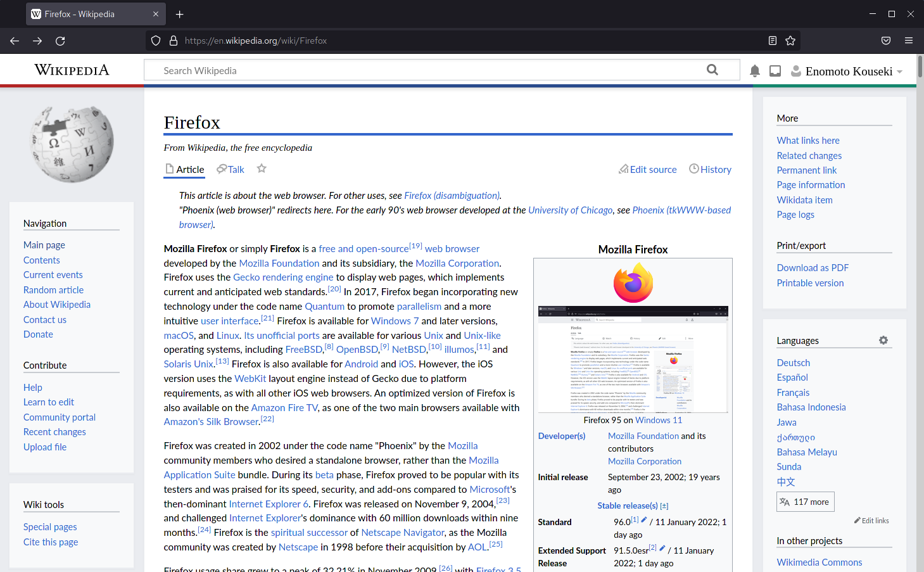Open the Firefox 95 screenshot thumbnail

pyautogui.click(x=633, y=359)
